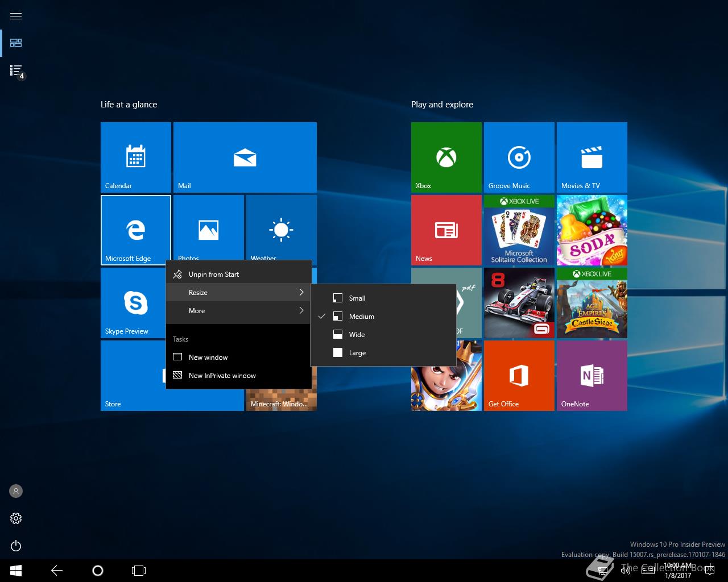The width and height of the screenshot is (728, 582).
Task: Open the Groove Music tile
Action: point(519,157)
